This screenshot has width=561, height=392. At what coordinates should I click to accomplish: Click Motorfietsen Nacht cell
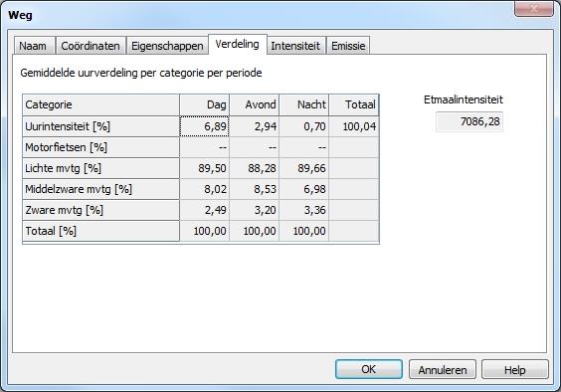point(304,147)
